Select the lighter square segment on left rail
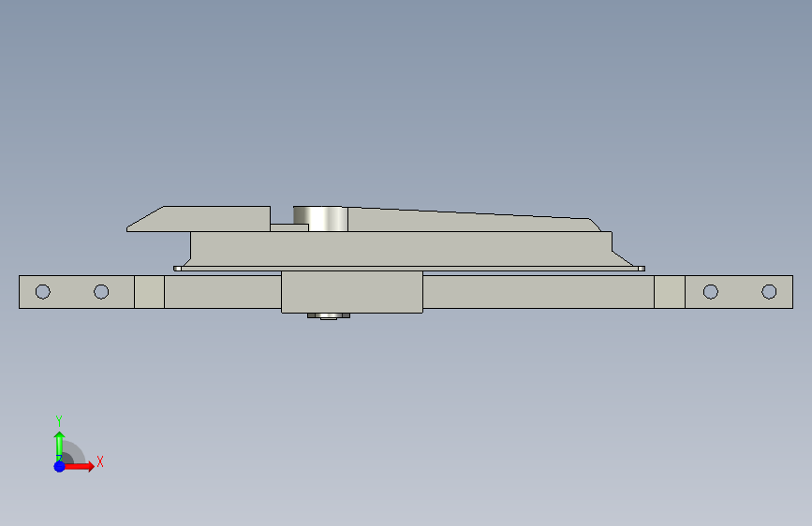Image resolution: width=812 pixels, height=526 pixels. pyautogui.click(x=149, y=292)
